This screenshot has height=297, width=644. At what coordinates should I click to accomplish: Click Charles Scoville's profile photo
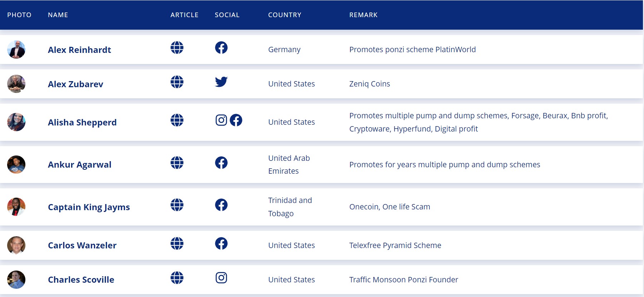16,279
